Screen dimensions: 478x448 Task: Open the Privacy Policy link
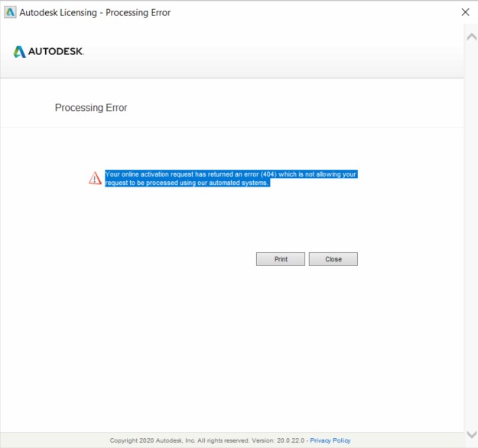pos(330,440)
